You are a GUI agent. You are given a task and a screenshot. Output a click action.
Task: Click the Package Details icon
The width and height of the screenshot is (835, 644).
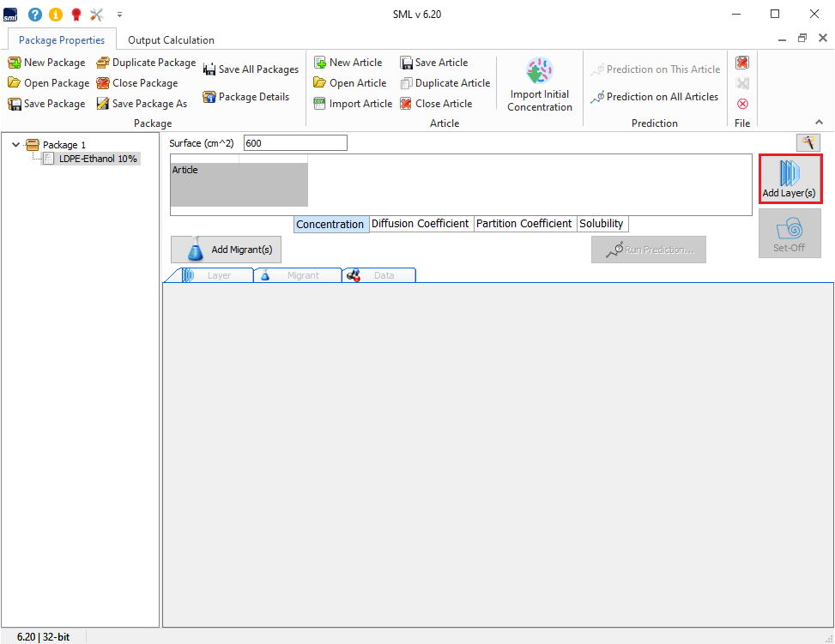[209, 97]
